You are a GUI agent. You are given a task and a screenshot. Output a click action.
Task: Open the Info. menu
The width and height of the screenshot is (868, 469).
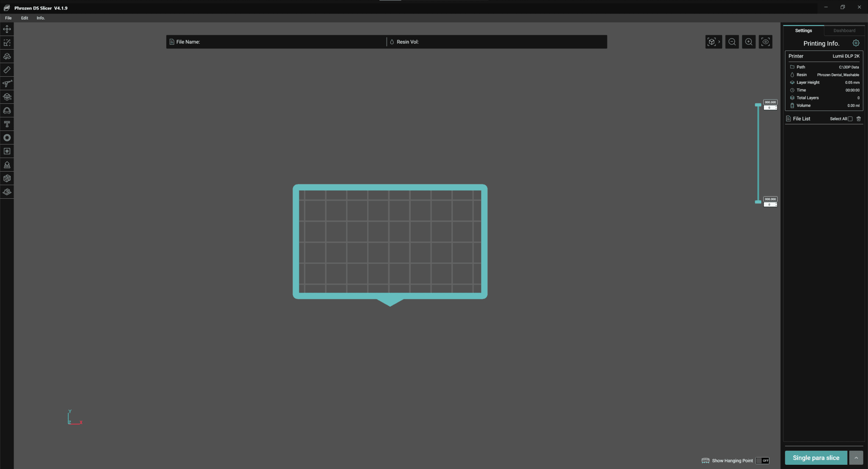[41, 18]
